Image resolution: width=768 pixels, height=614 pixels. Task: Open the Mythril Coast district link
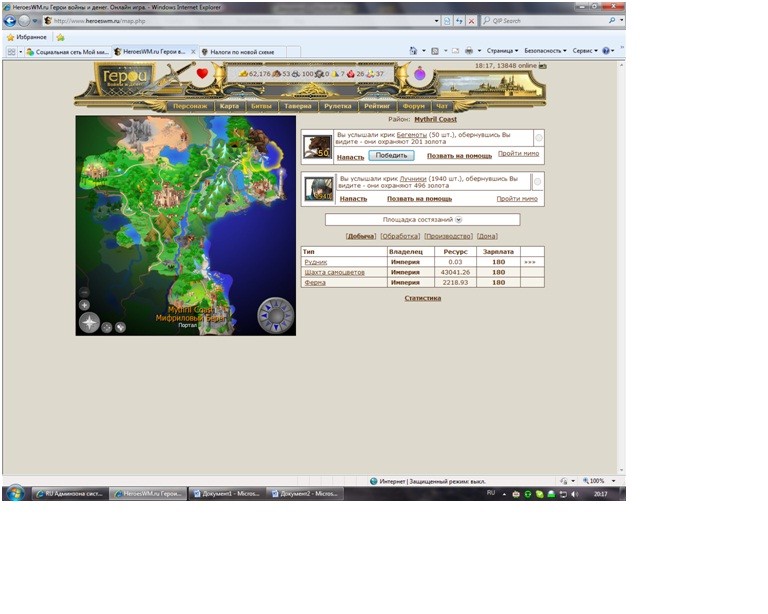click(x=435, y=119)
